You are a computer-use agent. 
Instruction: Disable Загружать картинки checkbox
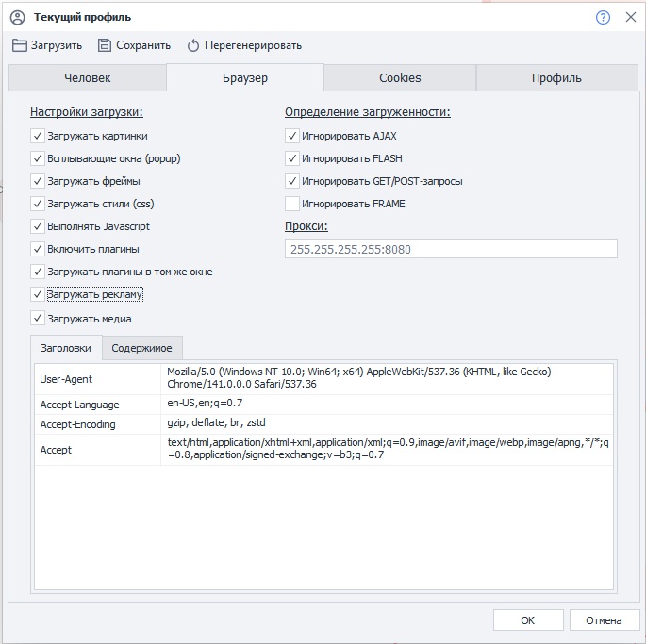[38, 136]
